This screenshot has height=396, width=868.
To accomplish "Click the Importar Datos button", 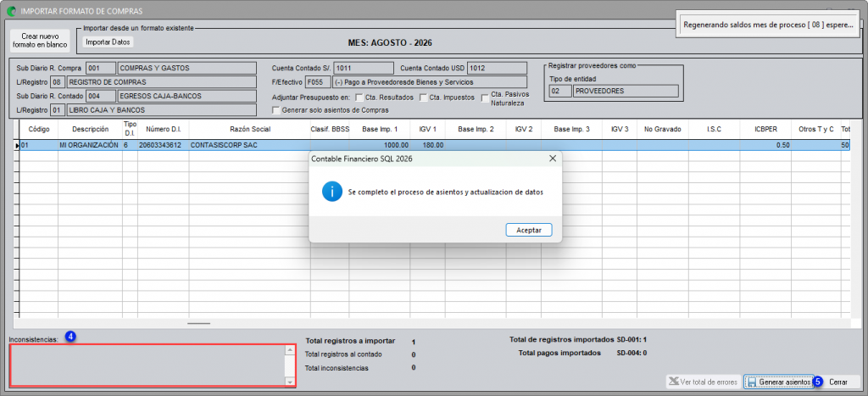I will (x=108, y=42).
